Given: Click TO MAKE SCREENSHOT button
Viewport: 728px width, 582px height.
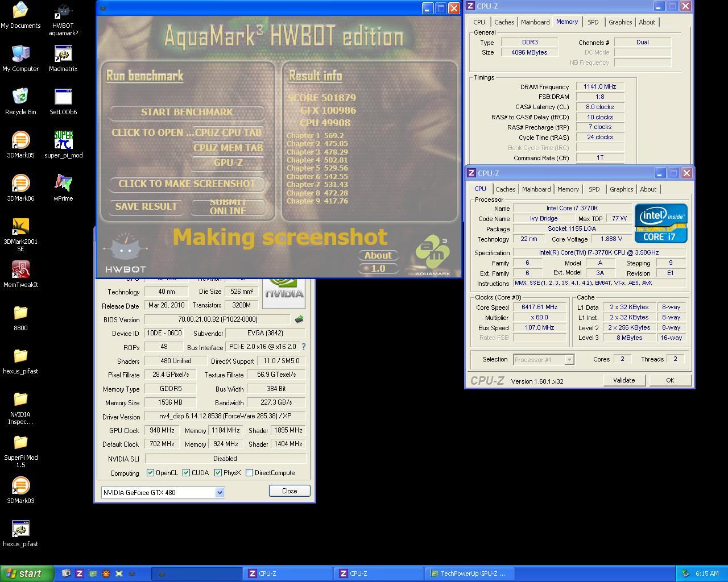Looking at the screenshot, I should point(187,184).
